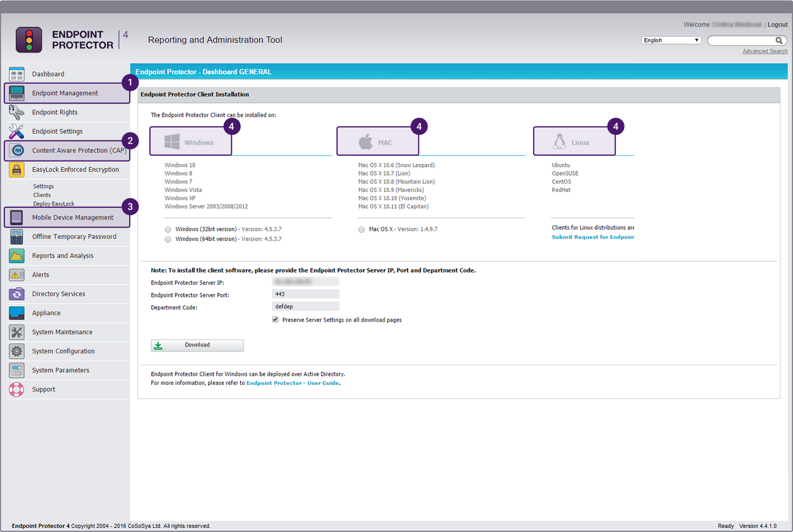Open Endpoint Settings menu item

point(57,131)
